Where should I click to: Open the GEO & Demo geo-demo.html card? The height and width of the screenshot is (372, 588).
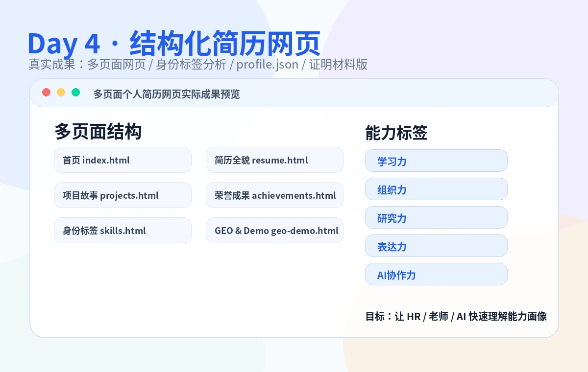274,231
